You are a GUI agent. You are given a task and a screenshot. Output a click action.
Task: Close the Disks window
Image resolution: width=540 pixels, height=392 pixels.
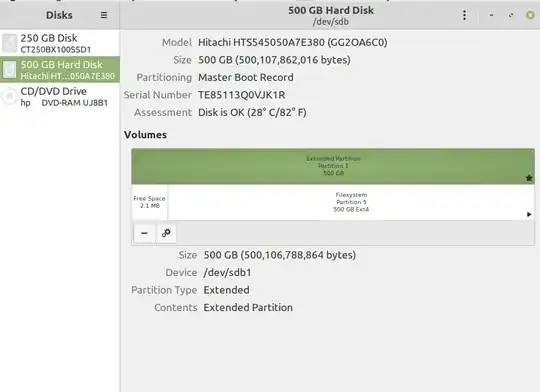click(530, 15)
